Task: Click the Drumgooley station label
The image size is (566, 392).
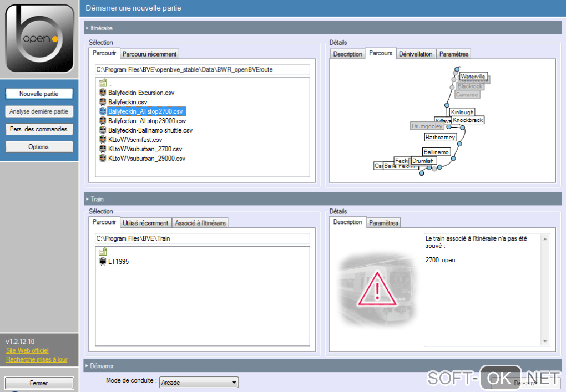Action: [427, 126]
